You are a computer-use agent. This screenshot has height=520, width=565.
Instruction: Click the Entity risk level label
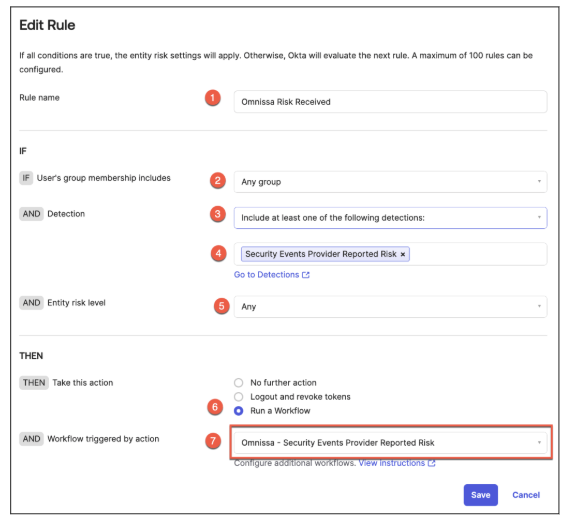(76, 303)
